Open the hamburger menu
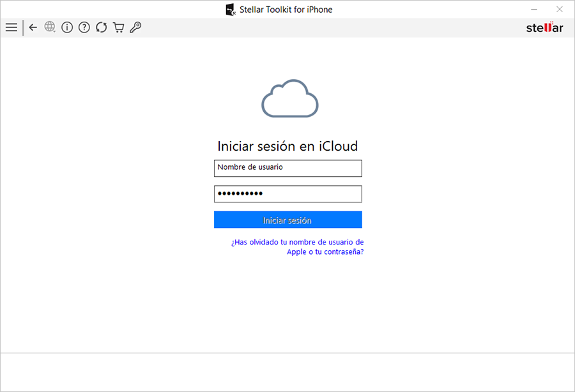The width and height of the screenshot is (575, 392). tap(11, 27)
